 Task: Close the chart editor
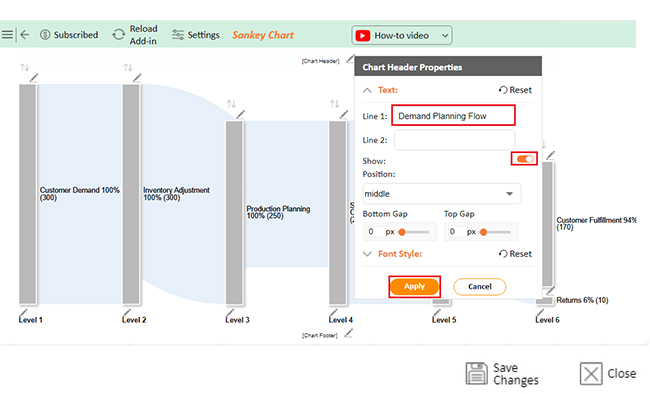[x=608, y=374]
